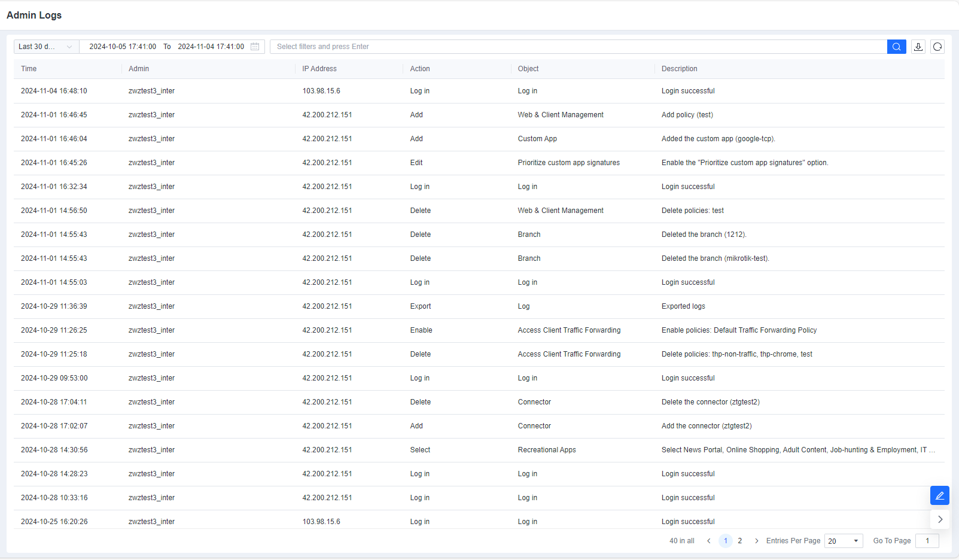959x560 pixels.
Task: Click time 2024-10-28 14:28:23
Action: click(54, 474)
